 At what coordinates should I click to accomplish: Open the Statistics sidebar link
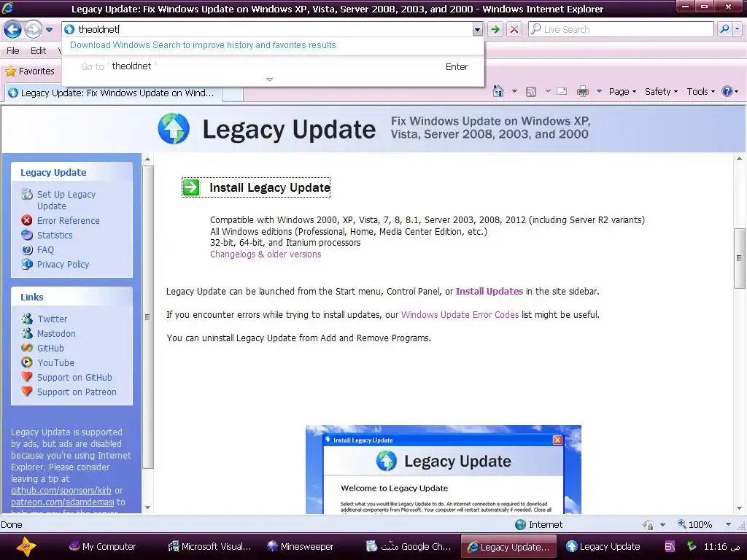[x=54, y=236]
